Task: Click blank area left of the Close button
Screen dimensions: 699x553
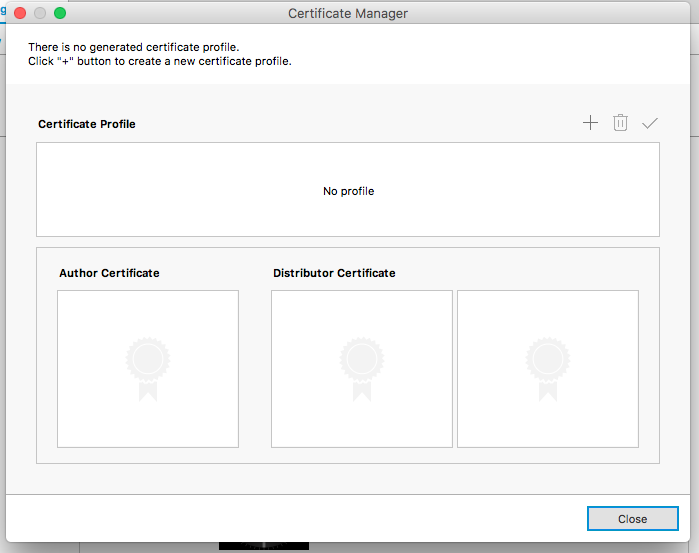Action: click(300, 518)
